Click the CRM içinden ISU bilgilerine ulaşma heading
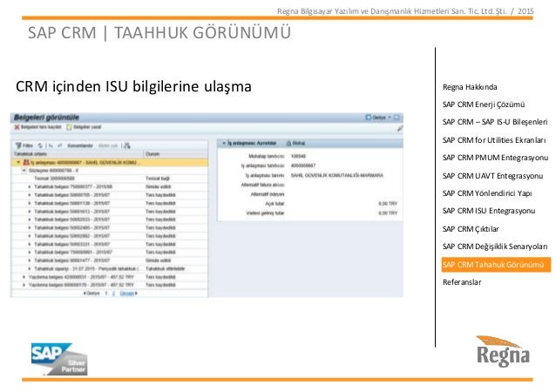556x392 pixels. pos(133,86)
